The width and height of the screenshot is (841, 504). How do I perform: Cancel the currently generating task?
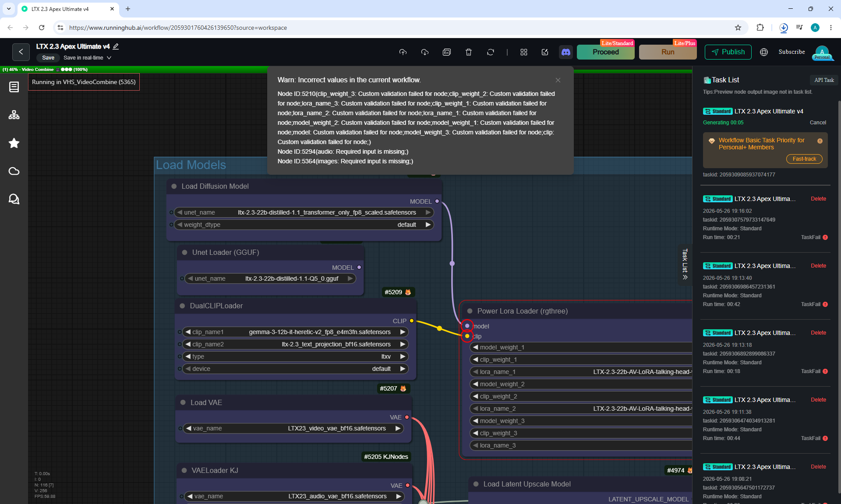pyautogui.click(x=818, y=123)
